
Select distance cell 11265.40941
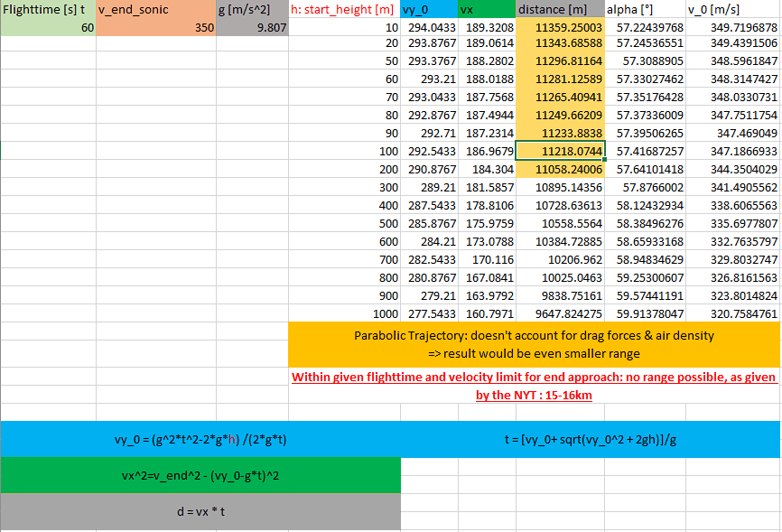[x=561, y=97]
